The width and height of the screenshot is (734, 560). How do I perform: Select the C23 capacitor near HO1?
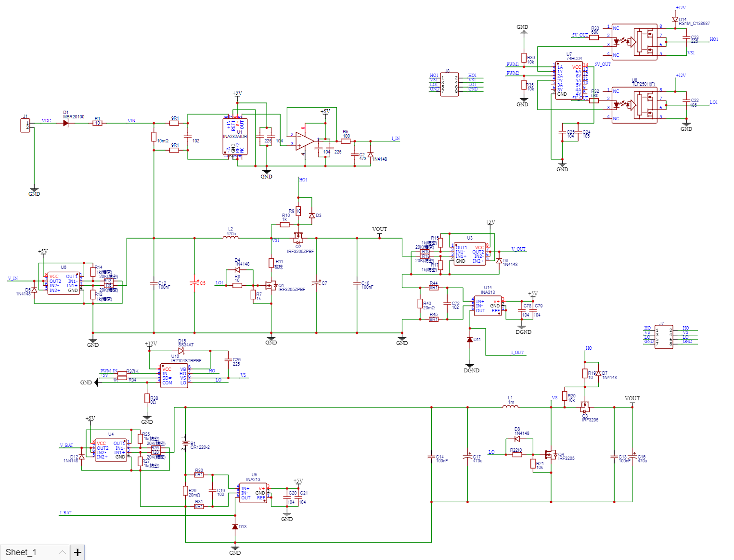tap(686, 38)
